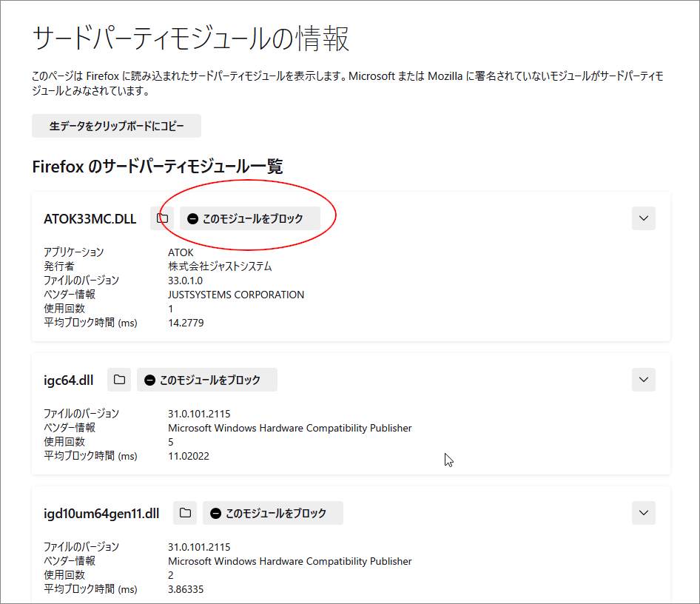Click the 発行者 label
The image size is (700, 604).
[59, 266]
